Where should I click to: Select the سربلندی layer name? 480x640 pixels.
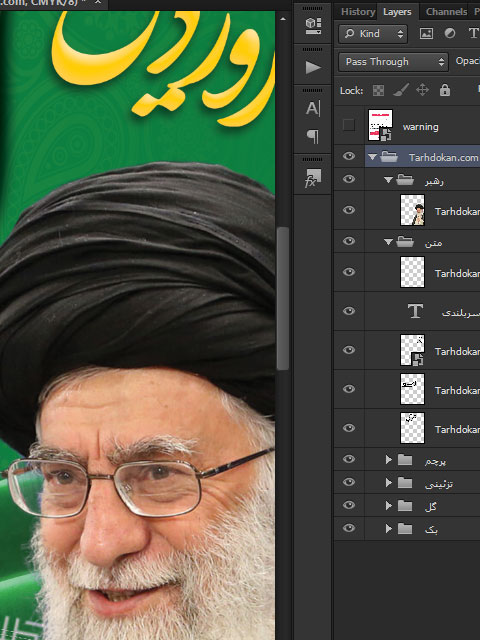click(x=461, y=313)
